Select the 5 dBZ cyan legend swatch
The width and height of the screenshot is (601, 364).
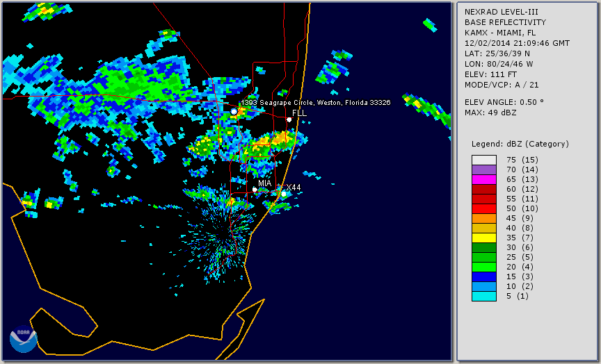pos(484,297)
